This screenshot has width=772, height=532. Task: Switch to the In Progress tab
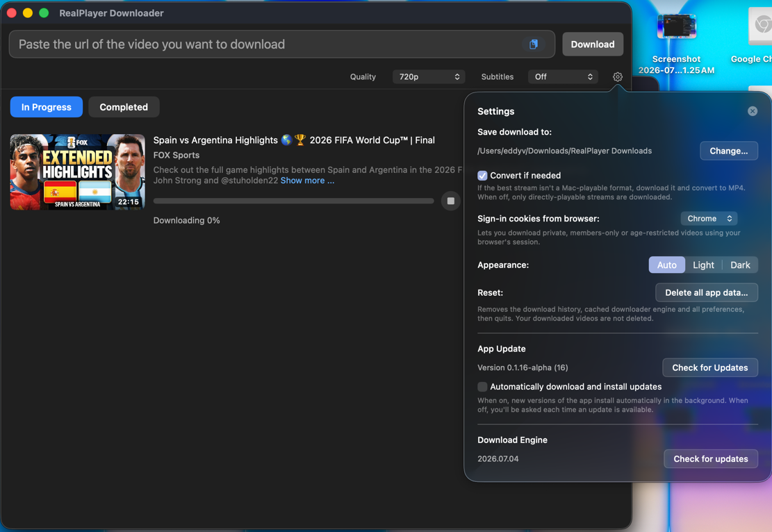pos(47,107)
